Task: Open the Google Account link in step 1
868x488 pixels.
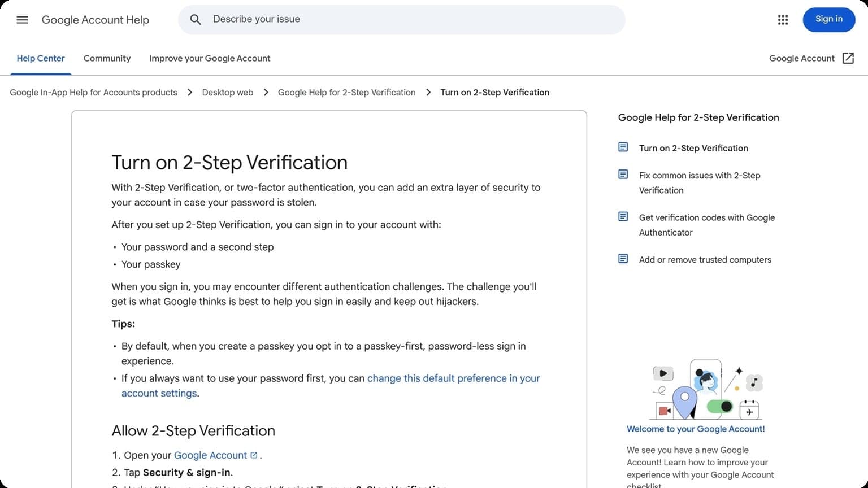Action: pyautogui.click(x=210, y=455)
